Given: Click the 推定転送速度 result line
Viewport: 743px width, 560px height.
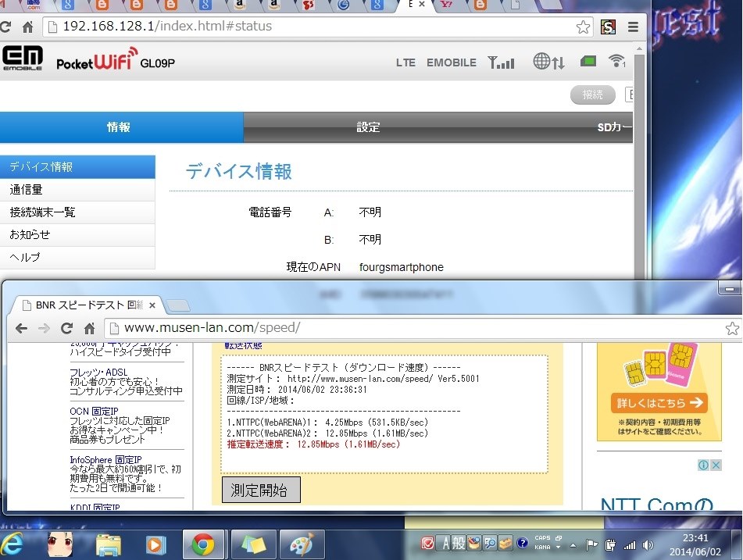Looking at the screenshot, I should (313, 444).
